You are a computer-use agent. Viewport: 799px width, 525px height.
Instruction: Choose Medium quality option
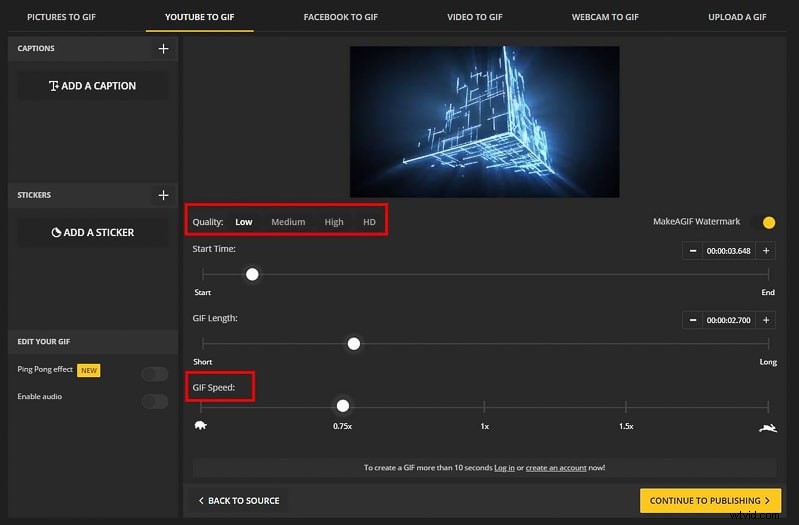[x=288, y=222]
